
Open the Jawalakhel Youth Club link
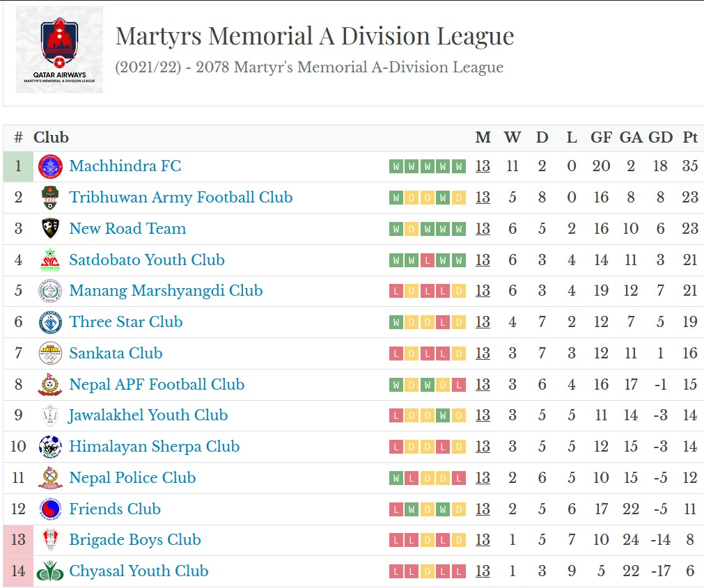point(148,415)
